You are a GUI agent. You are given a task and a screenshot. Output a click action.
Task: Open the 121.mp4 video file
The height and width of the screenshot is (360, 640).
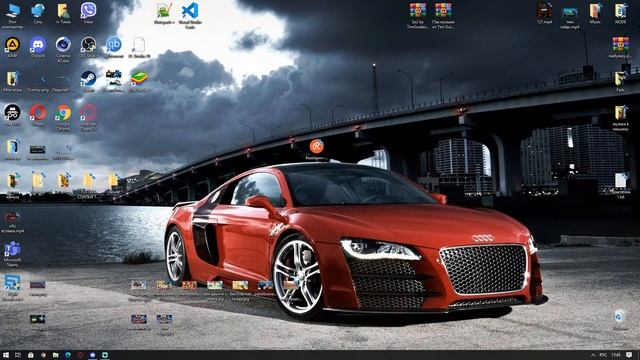(544, 11)
